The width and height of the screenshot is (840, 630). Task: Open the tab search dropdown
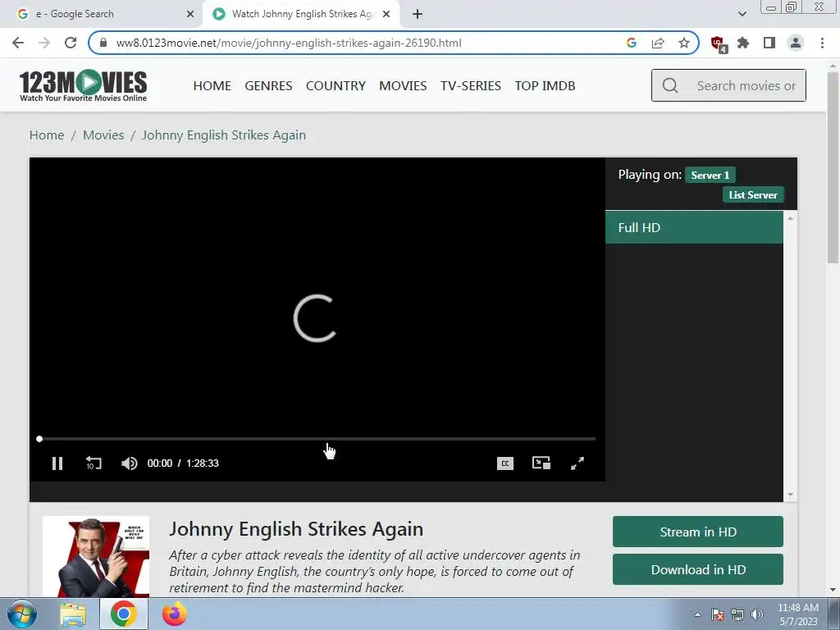(x=742, y=14)
